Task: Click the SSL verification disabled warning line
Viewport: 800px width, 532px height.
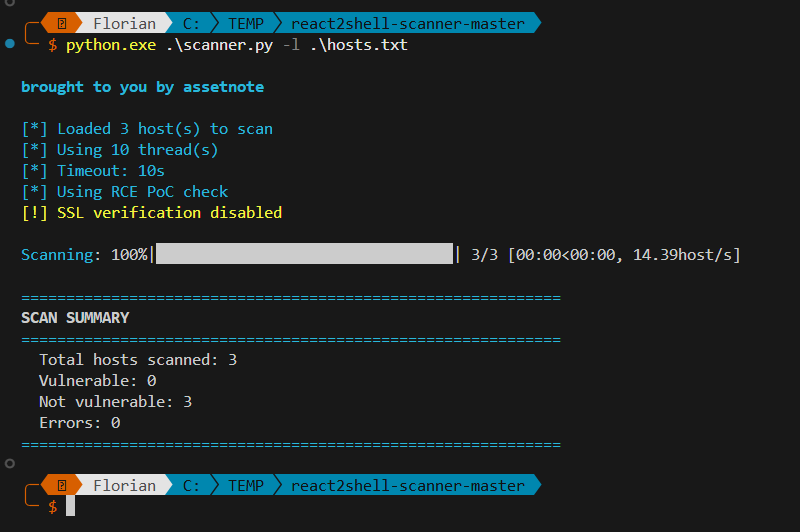Action: click(x=151, y=212)
